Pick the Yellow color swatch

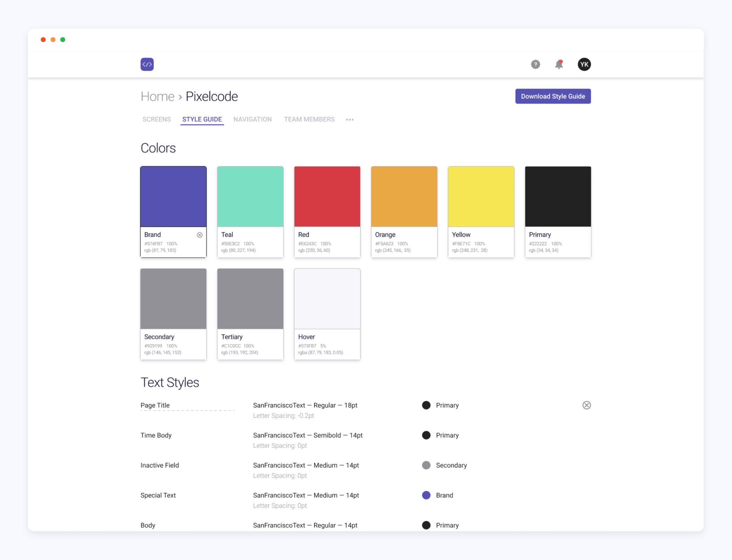[481, 197]
